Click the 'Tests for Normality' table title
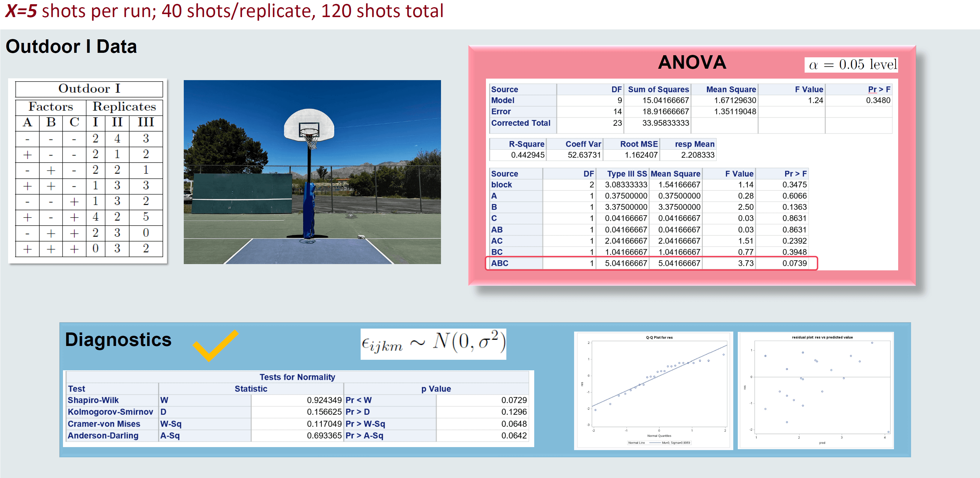Screen dimensions: 980x478 (297, 377)
